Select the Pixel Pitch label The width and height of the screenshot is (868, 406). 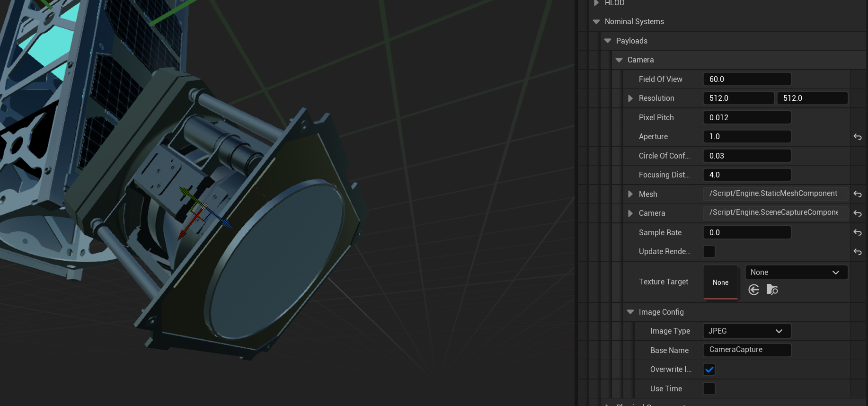tap(656, 117)
